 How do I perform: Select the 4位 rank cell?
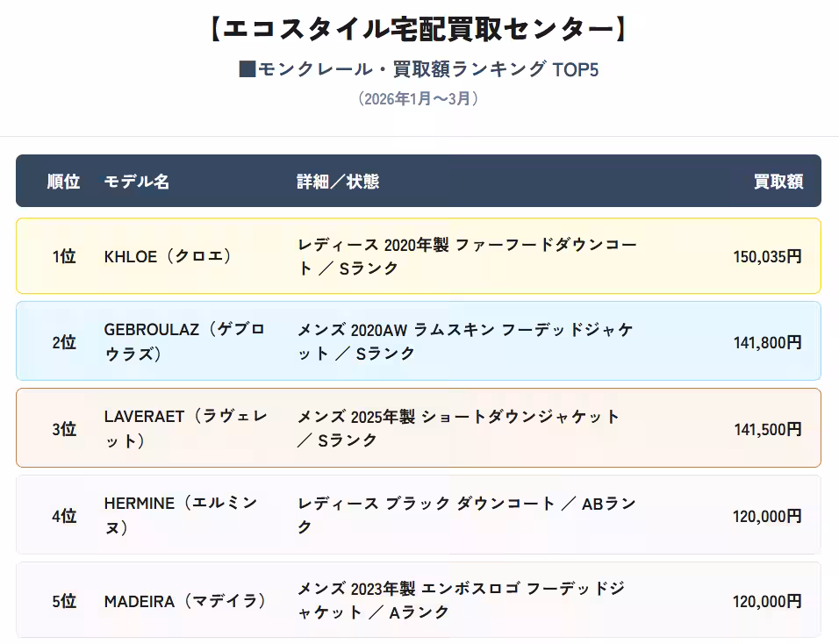coord(64,516)
